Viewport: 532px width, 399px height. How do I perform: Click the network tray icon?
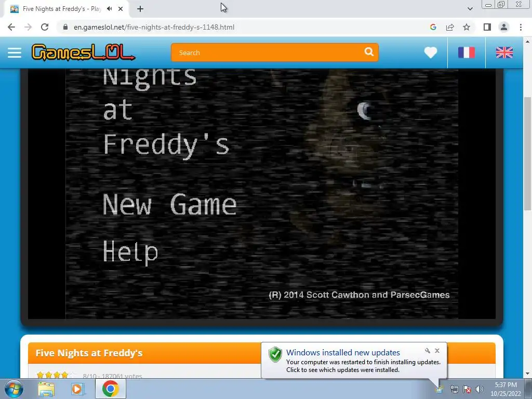(x=454, y=389)
